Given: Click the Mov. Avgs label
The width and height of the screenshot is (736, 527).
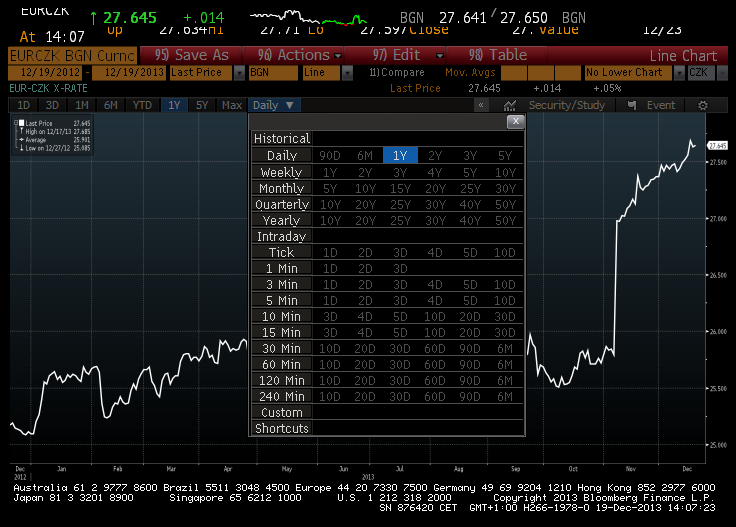Looking at the screenshot, I should click(470, 72).
